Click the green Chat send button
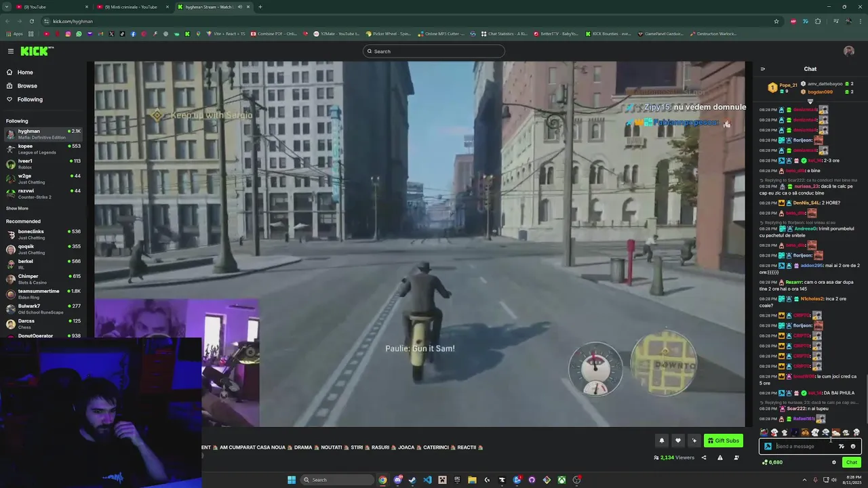The image size is (868, 488). coord(852,462)
